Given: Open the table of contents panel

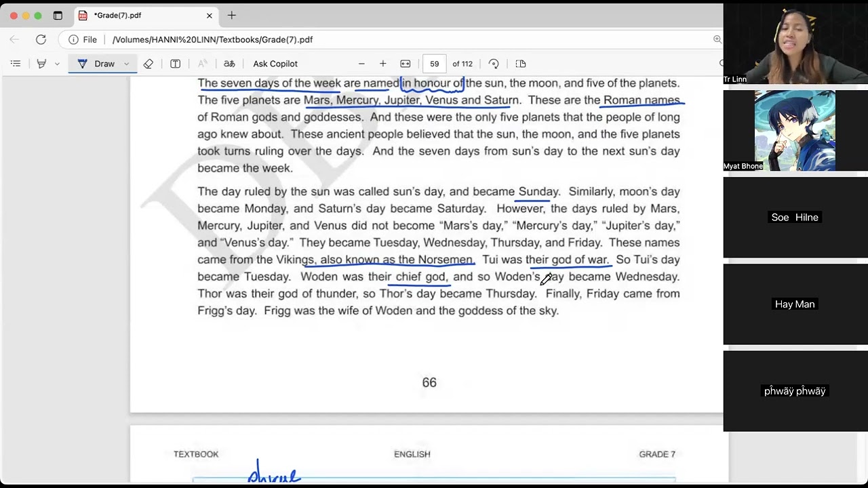Looking at the screenshot, I should (16, 64).
